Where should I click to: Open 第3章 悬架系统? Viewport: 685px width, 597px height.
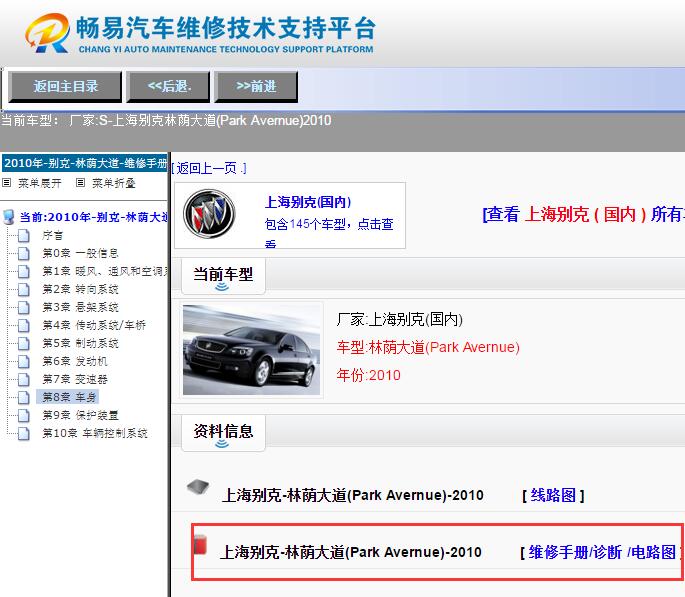pos(80,307)
